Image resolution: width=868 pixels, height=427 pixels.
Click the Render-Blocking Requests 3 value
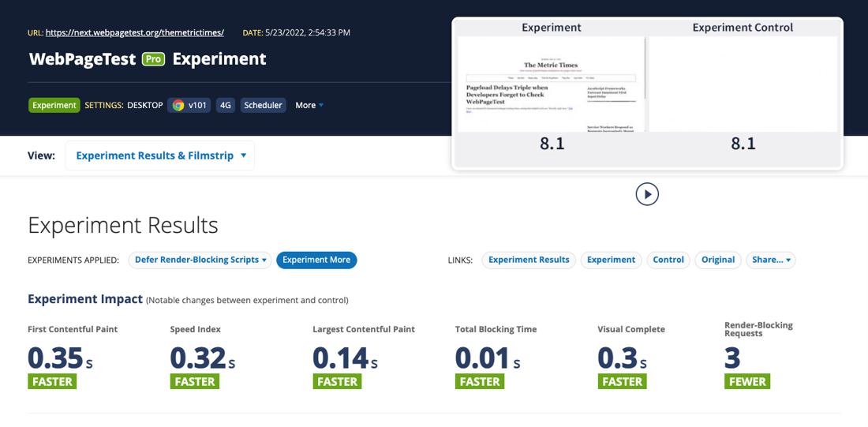pos(732,358)
